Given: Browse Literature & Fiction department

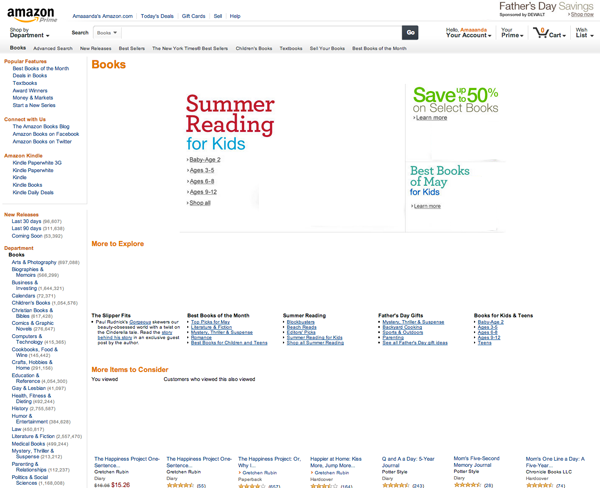Looking at the screenshot, I should [x=33, y=436].
